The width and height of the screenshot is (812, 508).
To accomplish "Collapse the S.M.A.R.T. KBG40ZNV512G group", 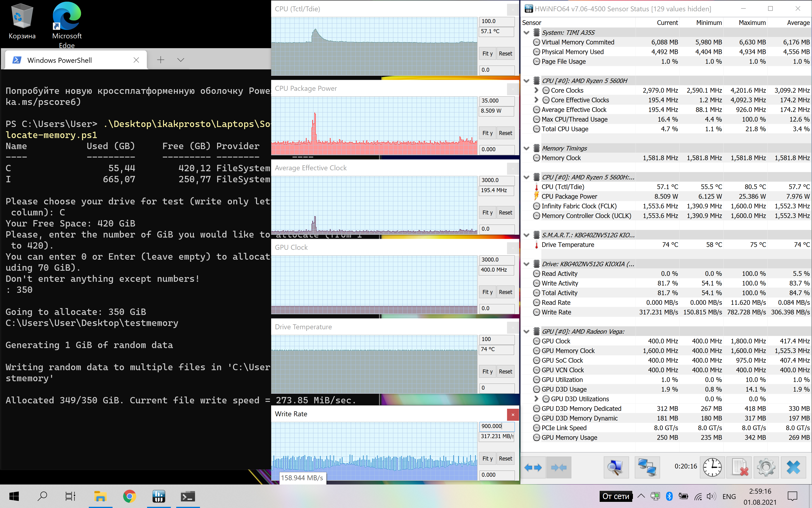I will pos(527,235).
